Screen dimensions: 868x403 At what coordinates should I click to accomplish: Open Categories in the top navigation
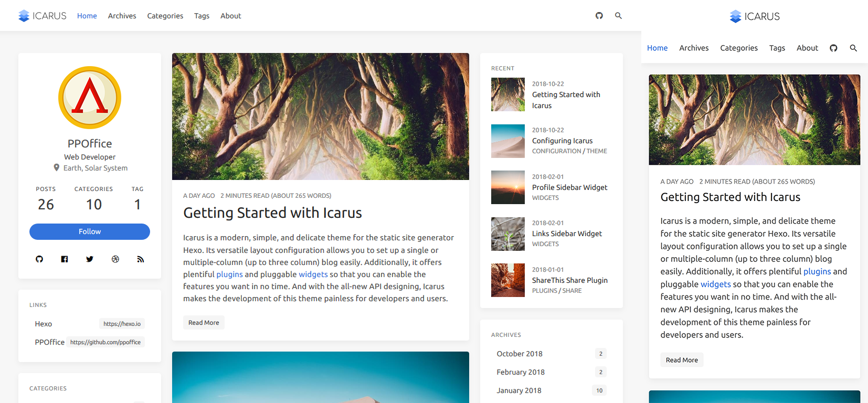tap(165, 16)
